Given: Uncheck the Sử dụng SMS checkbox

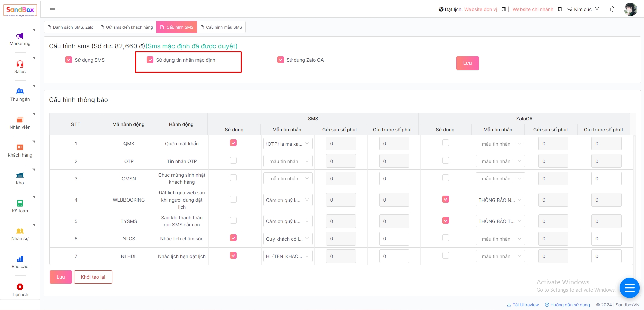Looking at the screenshot, I should [69, 60].
